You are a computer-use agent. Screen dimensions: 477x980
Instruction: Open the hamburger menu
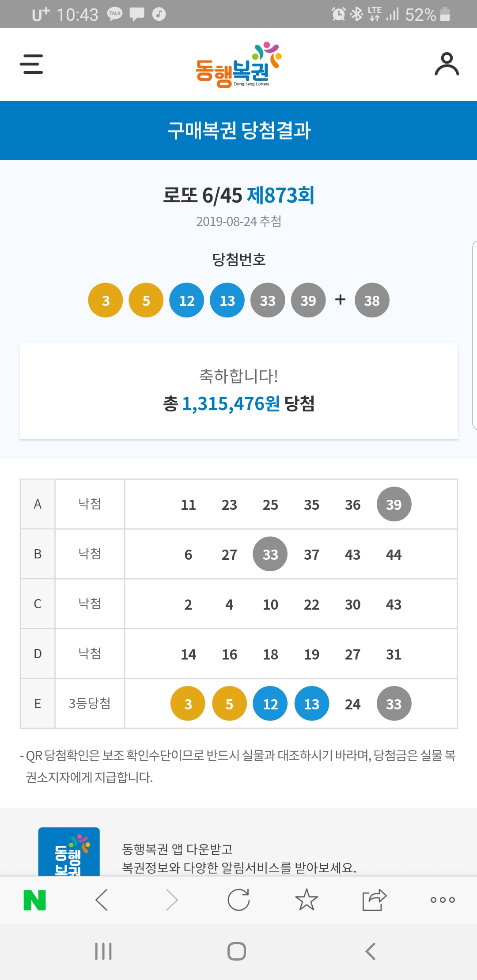tap(31, 64)
